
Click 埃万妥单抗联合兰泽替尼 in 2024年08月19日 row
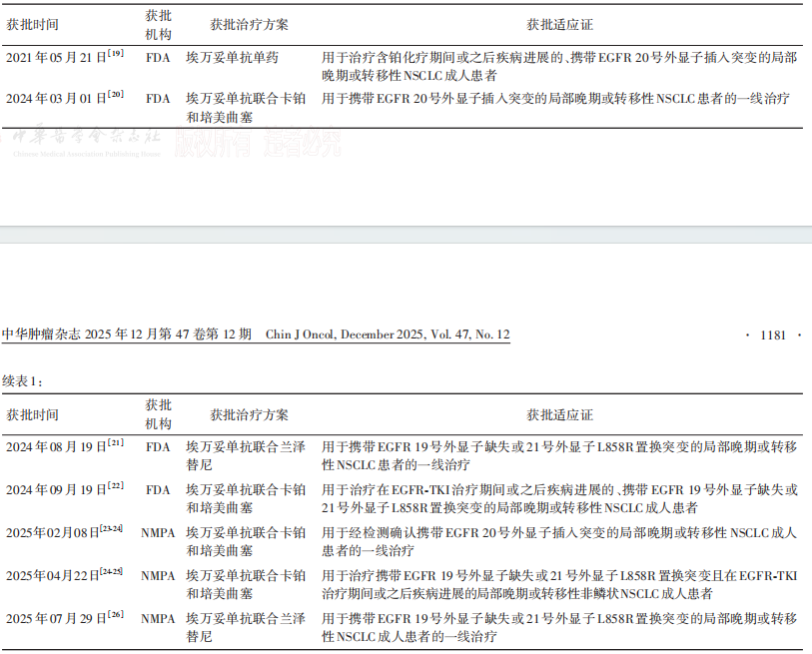[246, 455]
